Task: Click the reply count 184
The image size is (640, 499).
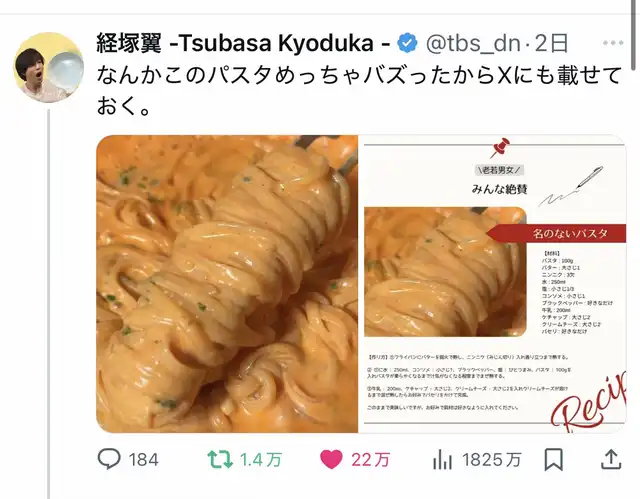Action: coord(144,460)
